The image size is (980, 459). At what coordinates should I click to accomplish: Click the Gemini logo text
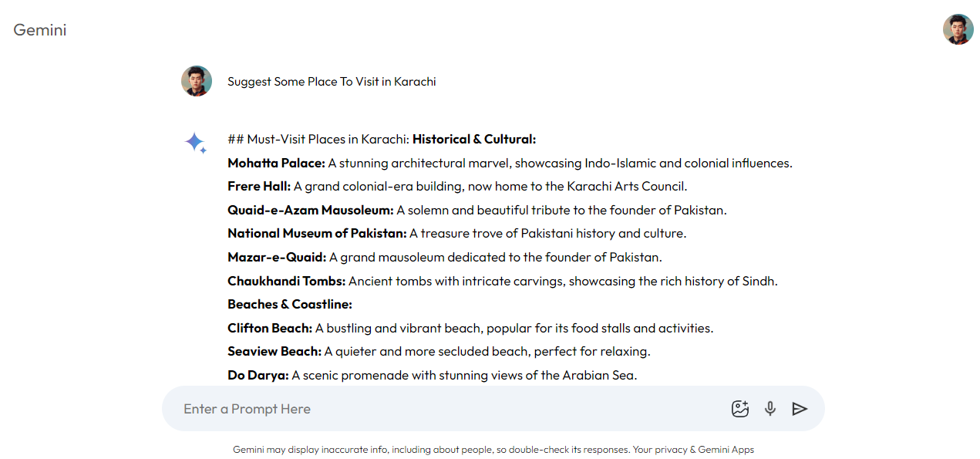pos(40,30)
